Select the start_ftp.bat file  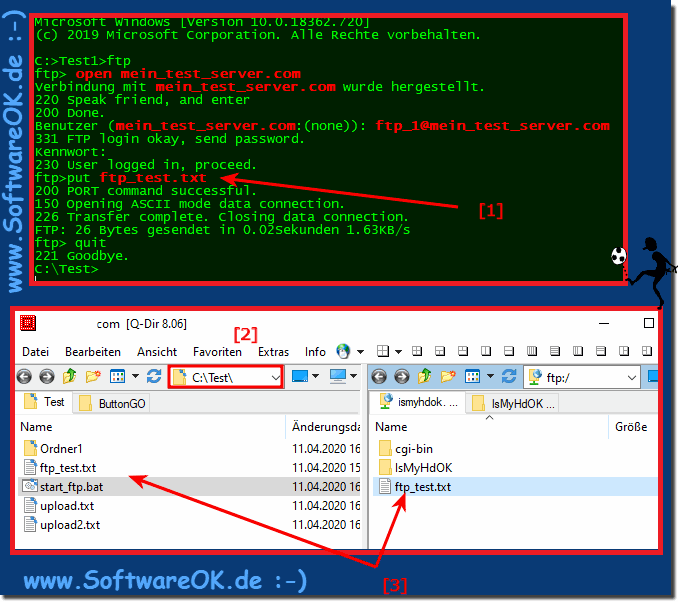[x=64, y=487]
